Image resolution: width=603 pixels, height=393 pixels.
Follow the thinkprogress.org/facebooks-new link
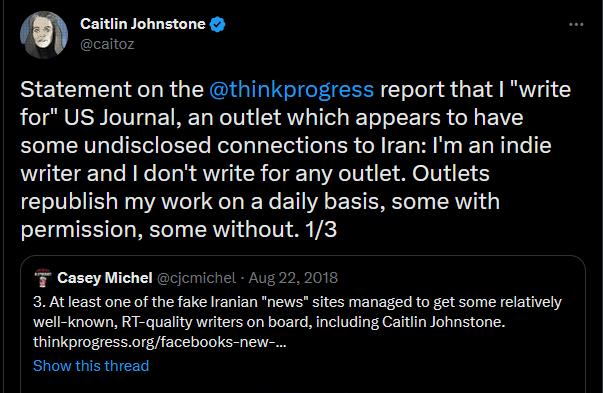(x=160, y=342)
